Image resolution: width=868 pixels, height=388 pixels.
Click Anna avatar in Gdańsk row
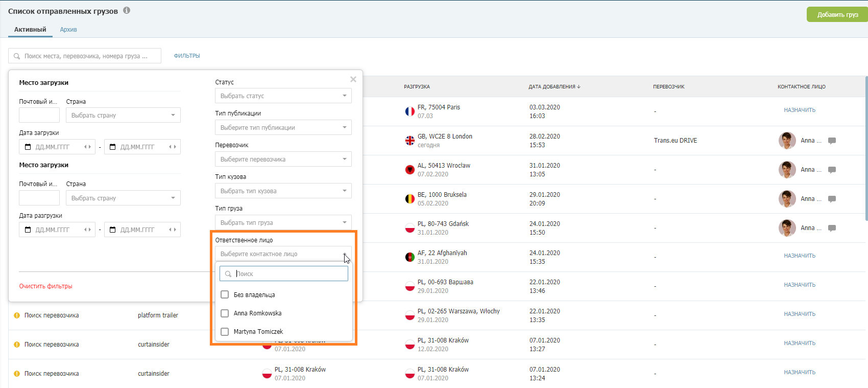click(787, 228)
